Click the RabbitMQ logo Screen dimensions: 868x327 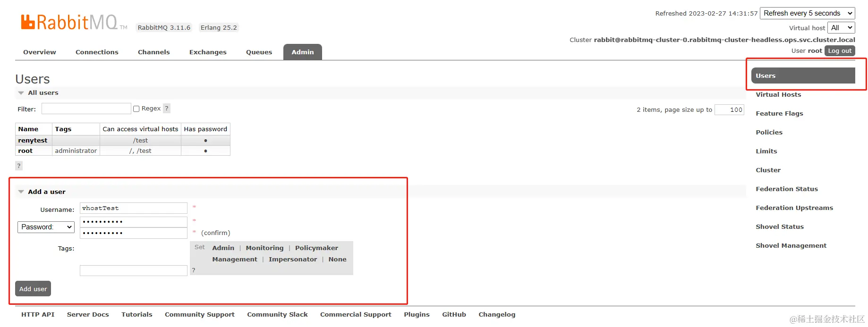[x=74, y=22]
